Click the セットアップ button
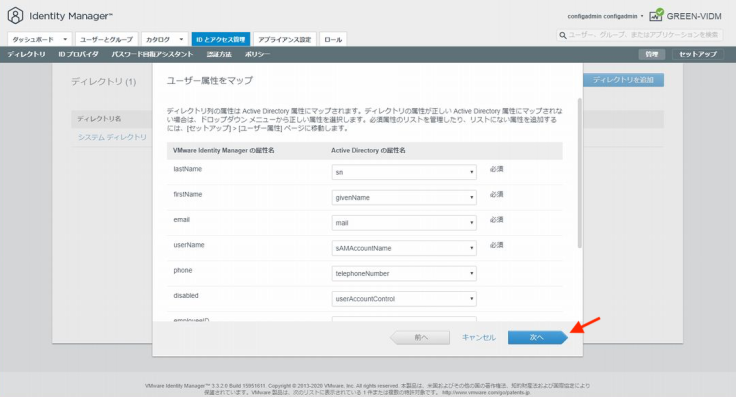Image resolution: width=736 pixels, height=397 pixels. (698, 54)
